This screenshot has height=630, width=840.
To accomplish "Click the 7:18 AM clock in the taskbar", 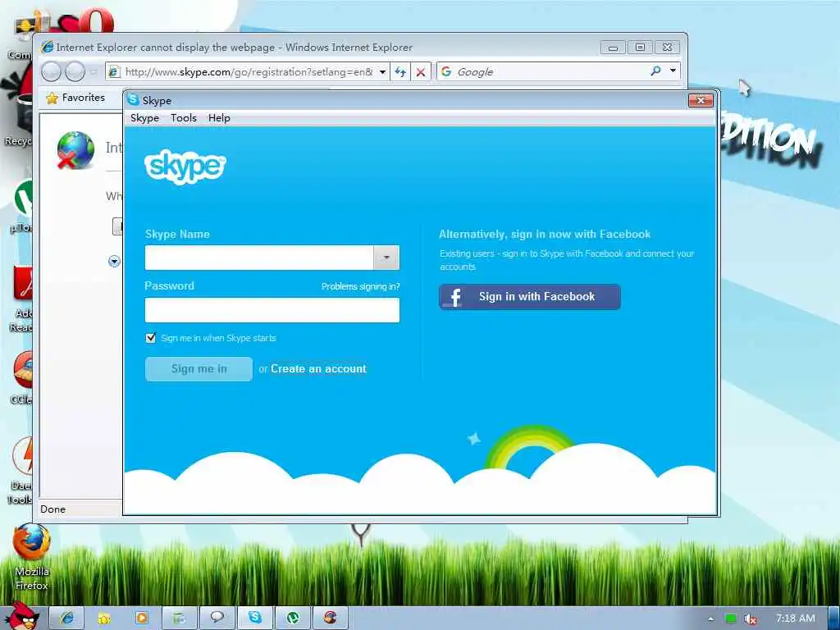I will 796,619.
